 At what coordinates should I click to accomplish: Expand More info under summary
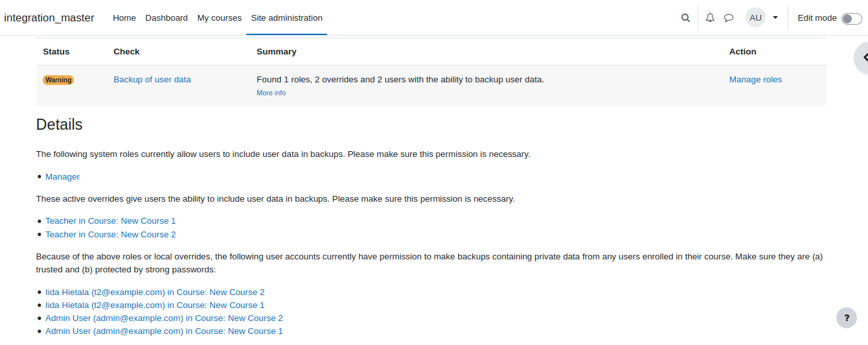271,93
